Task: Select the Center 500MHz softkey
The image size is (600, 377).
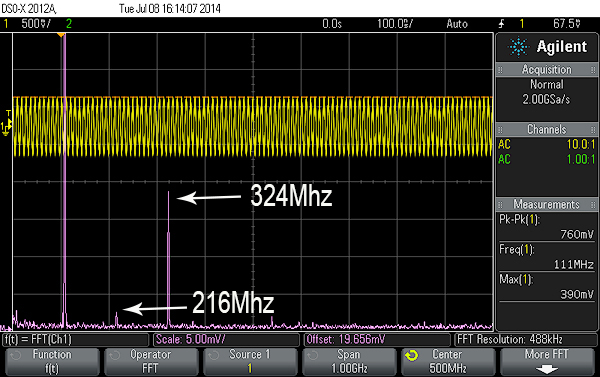Action: click(x=448, y=361)
